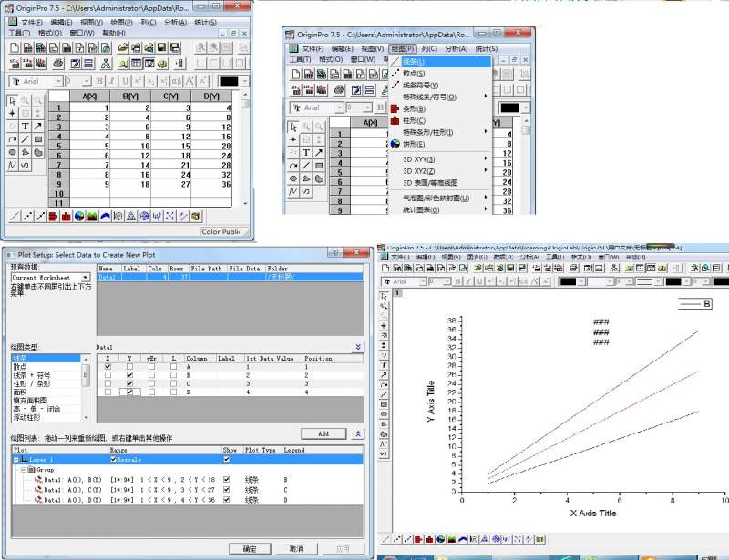Choose 线条(L) from the open 绘图 menu
729x560 pixels.
tap(440, 61)
